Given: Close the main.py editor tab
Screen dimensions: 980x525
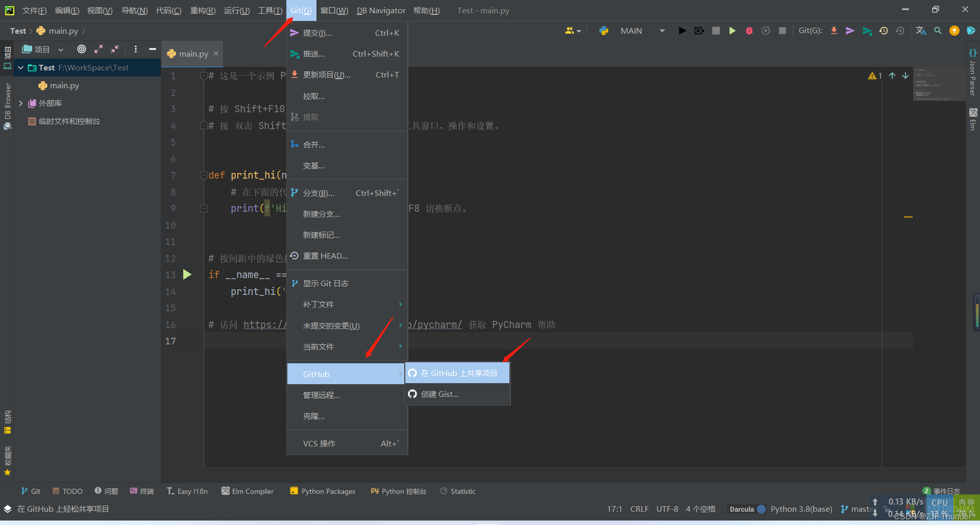Looking at the screenshot, I should 216,54.
